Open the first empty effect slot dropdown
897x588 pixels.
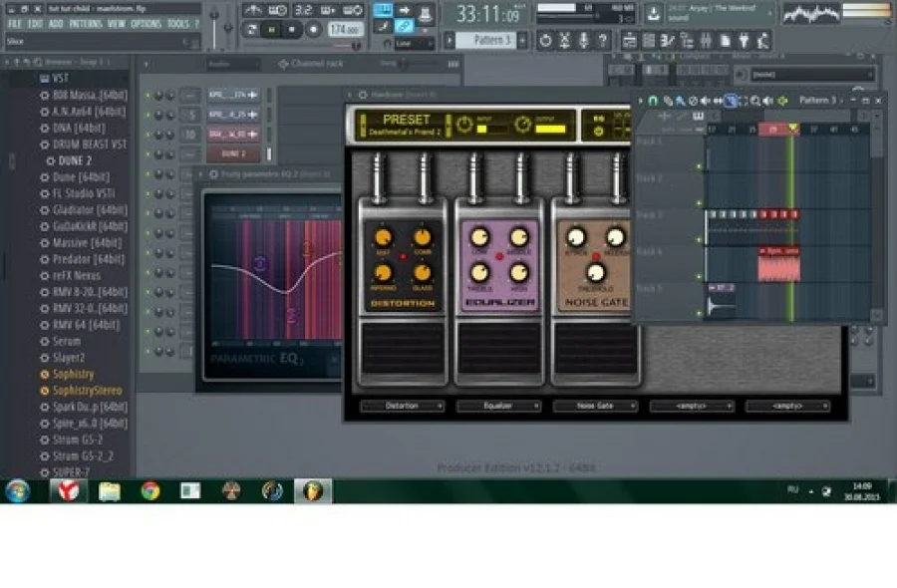tap(692, 406)
